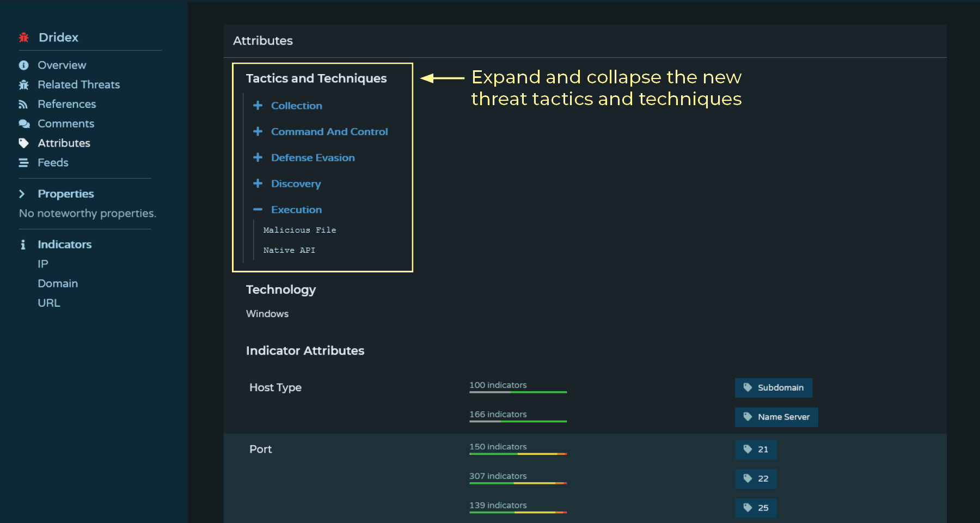
Task: Click the References RSS feed icon
Action: pos(23,105)
